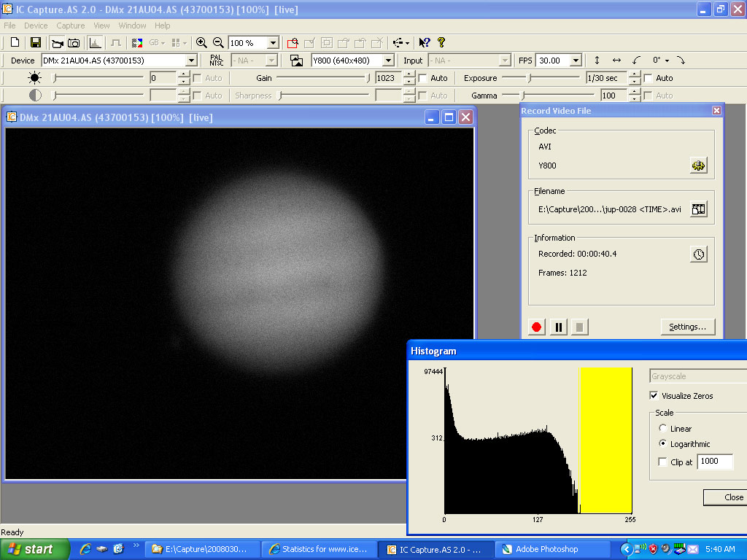Click the clock timer icon in Information
This screenshot has height=560, width=747.
tap(698, 254)
